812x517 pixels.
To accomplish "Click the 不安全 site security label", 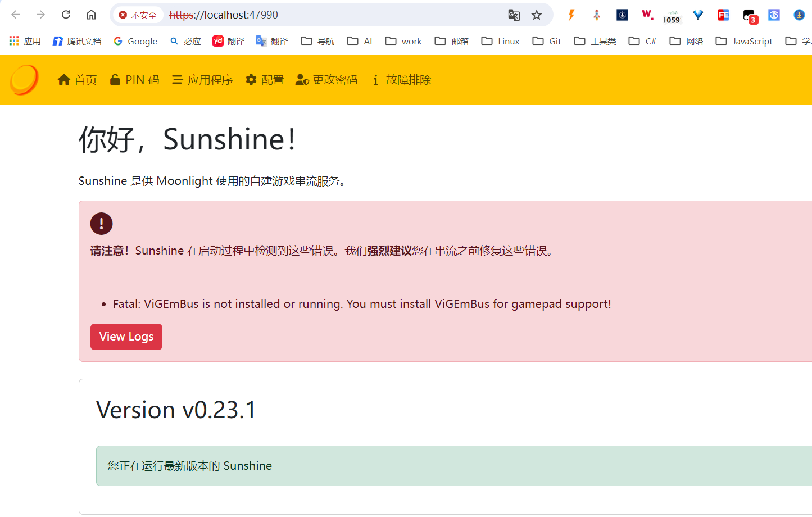I will (143, 15).
